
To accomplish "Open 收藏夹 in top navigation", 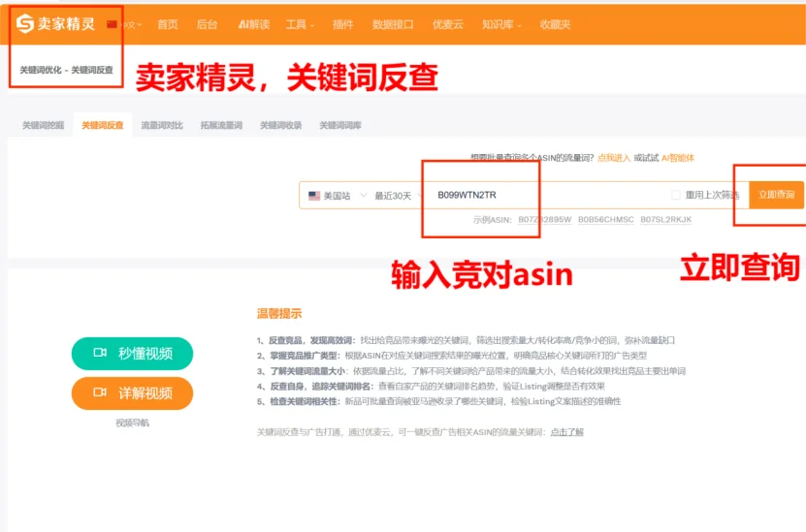I will point(555,24).
